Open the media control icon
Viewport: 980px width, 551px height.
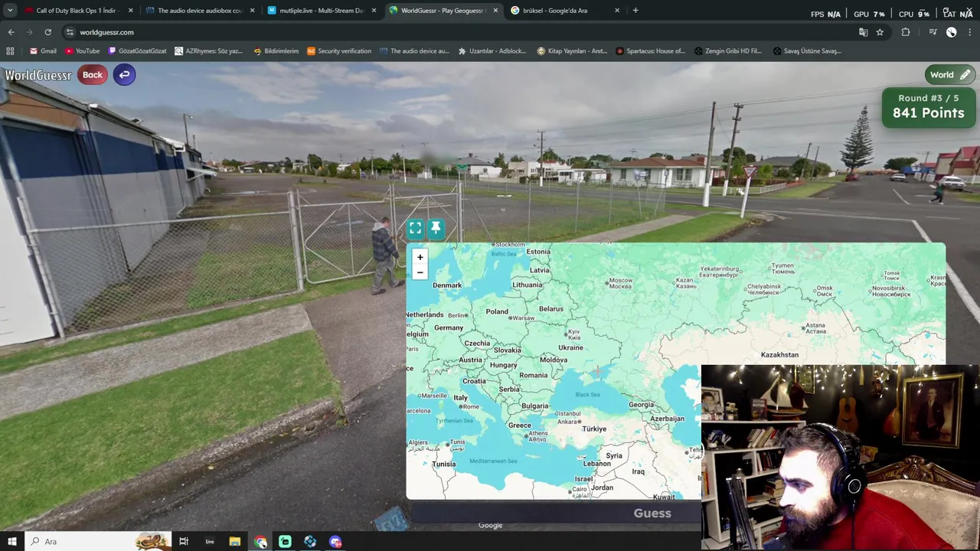(x=933, y=32)
